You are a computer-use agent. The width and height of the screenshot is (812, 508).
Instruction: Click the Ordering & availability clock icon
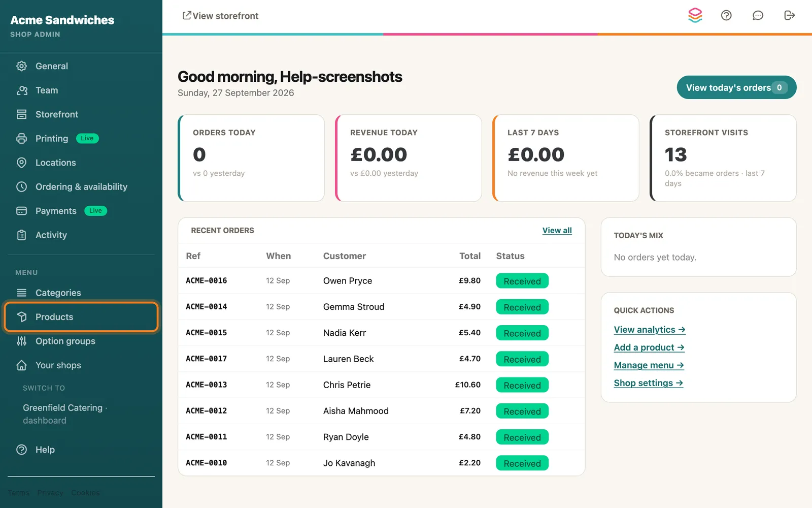21,187
